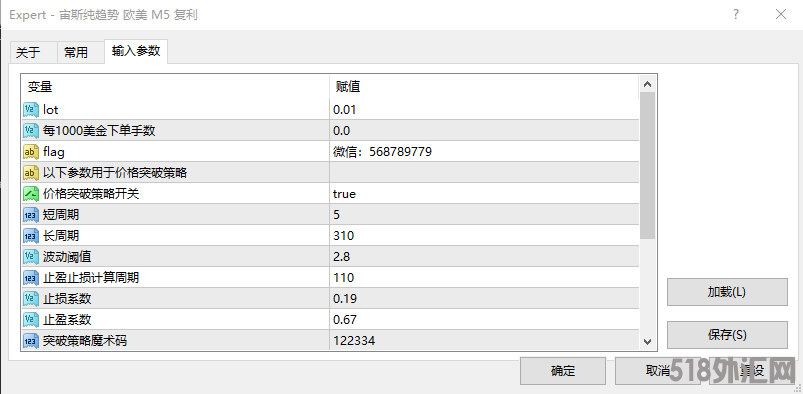Select the flag value 微信：568789779
The image size is (803, 394).
382,152
